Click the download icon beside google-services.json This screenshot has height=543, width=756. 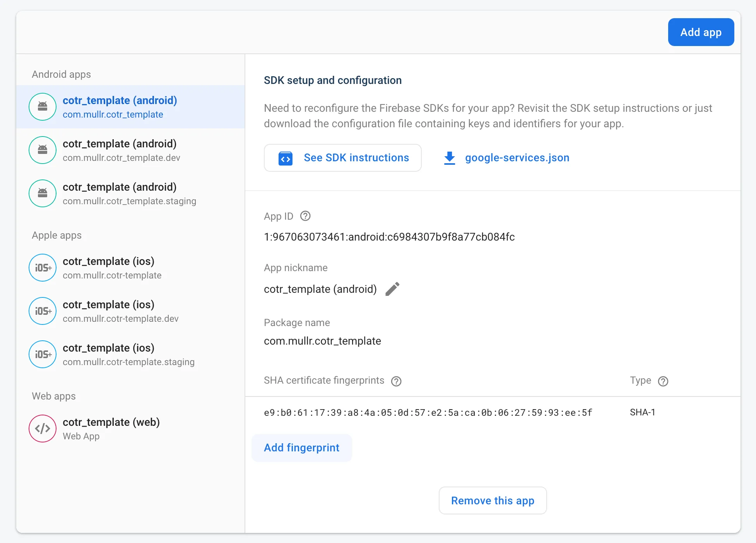pyautogui.click(x=449, y=157)
